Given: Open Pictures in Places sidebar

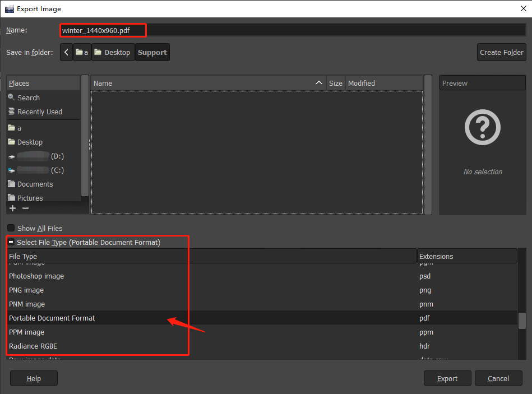Looking at the screenshot, I should pyautogui.click(x=43, y=198).
